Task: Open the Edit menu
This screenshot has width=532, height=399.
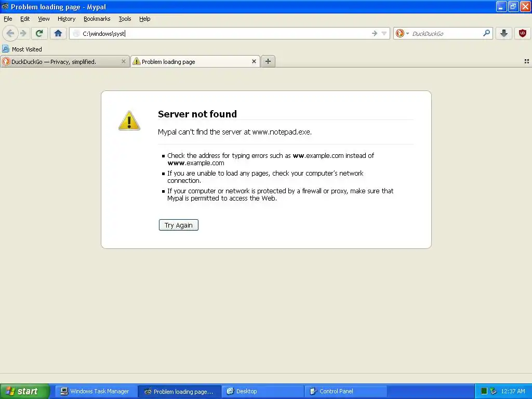Action: pyautogui.click(x=25, y=19)
